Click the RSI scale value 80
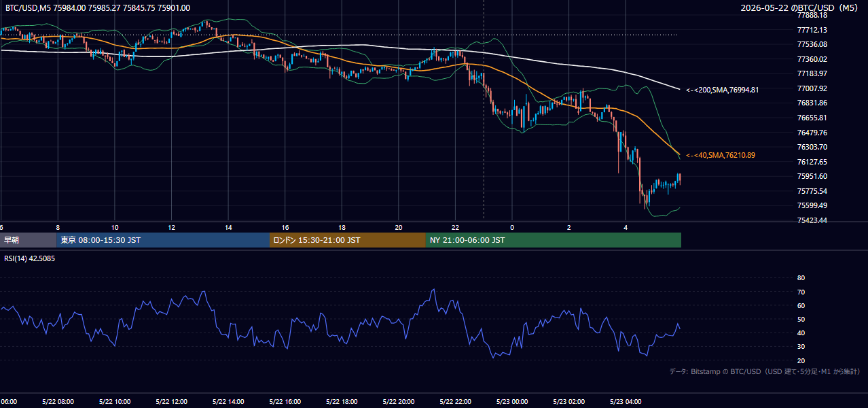868x408 pixels. click(801, 278)
